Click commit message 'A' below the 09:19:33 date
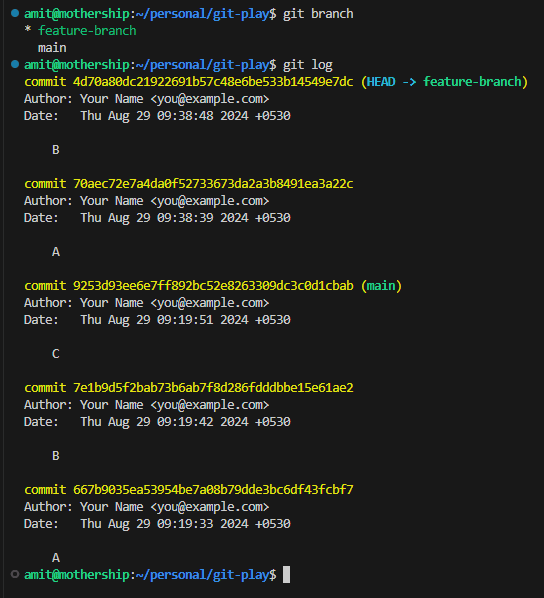This screenshot has height=598, width=544. click(56, 558)
